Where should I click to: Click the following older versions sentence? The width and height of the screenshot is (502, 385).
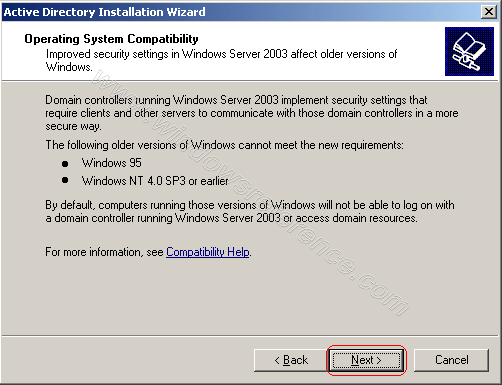tap(224, 145)
